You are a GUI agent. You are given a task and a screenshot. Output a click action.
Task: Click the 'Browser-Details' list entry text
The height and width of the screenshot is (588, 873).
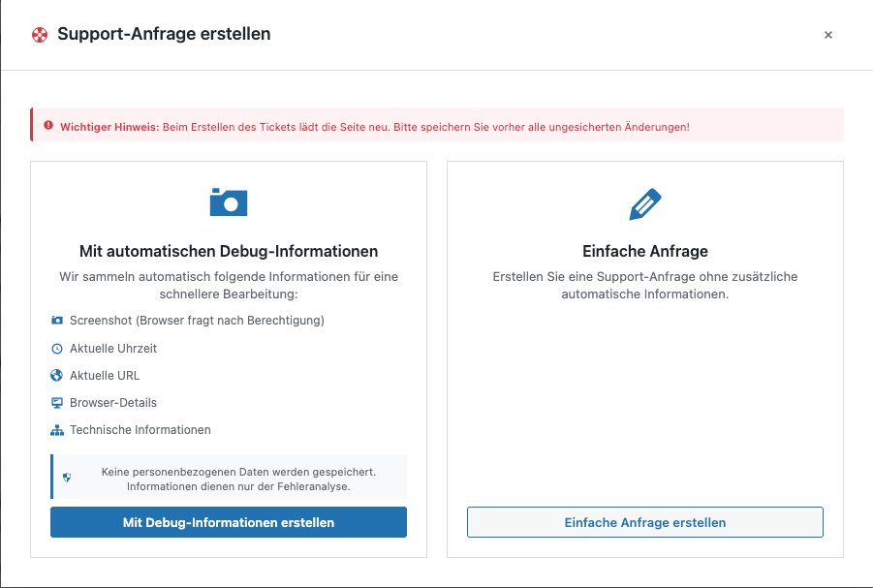(x=112, y=402)
